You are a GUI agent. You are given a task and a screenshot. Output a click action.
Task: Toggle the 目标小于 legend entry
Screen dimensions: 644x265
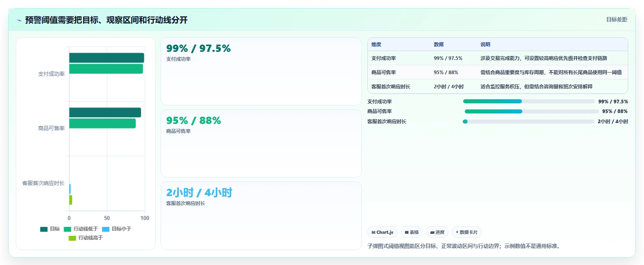click(117, 229)
